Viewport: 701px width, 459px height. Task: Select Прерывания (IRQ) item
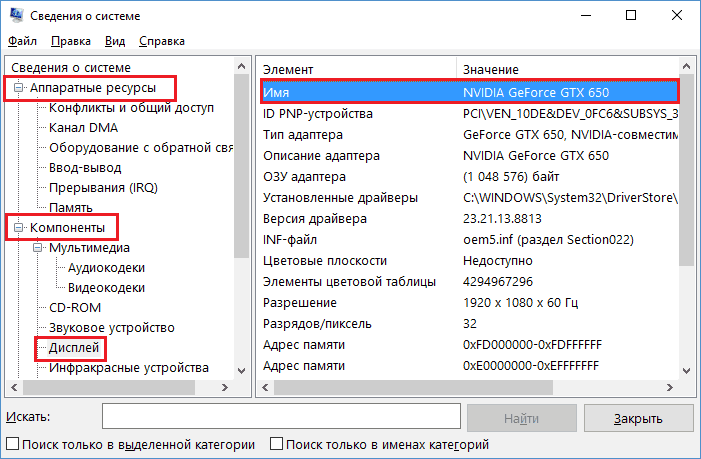[x=103, y=188]
